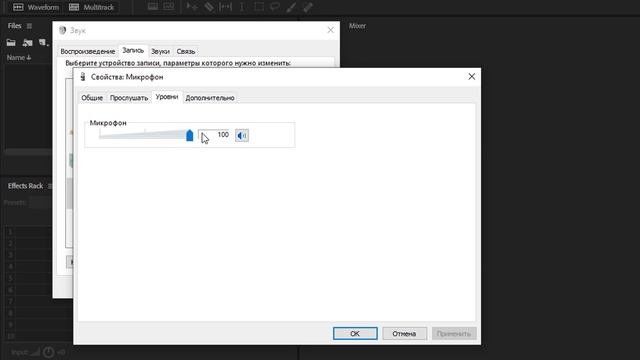Select the Time Selection tool

point(242,7)
